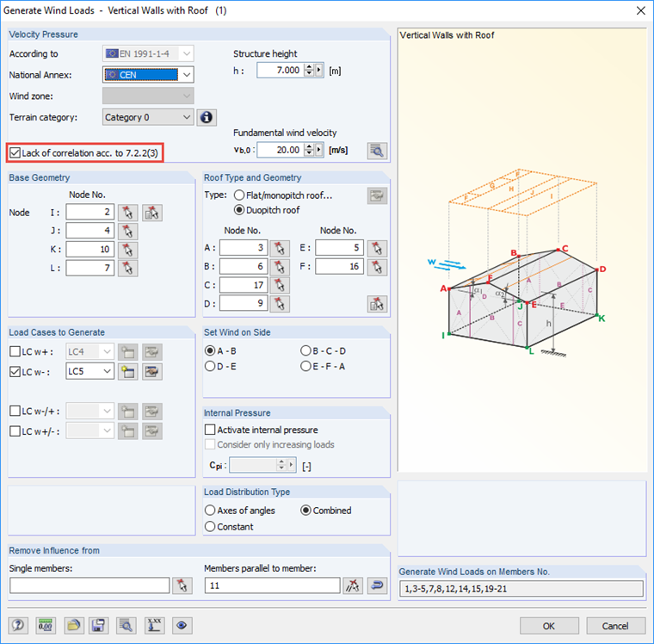Enable LC w+ load case checkbox
Screen dimensions: 654x644
(15, 351)
